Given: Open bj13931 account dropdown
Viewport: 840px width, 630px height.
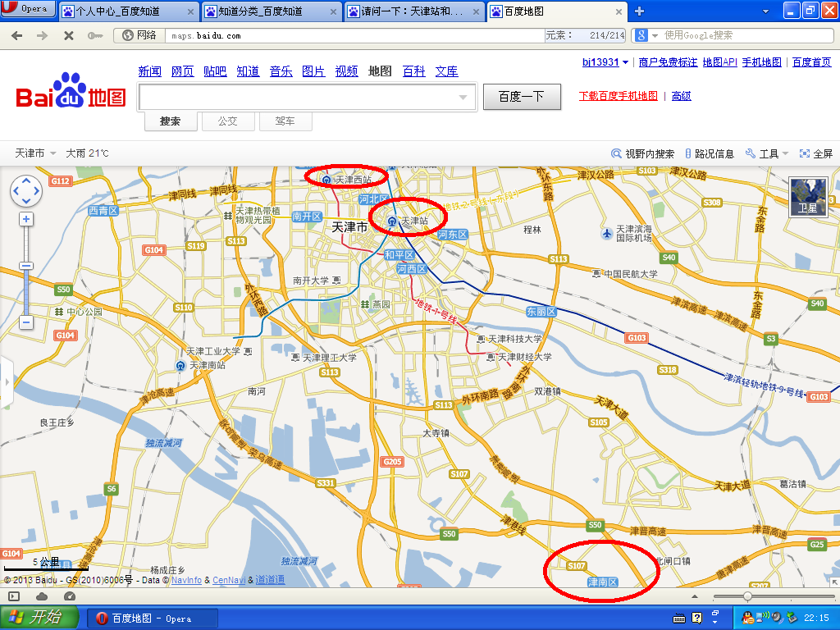Looking at the screenshot, I should (605, 62).
